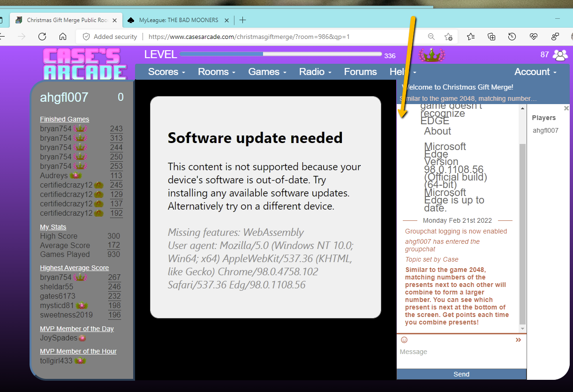573x392 pixels.
Task: Click the Games Played value 930
Action: click(x=113, y=254)
